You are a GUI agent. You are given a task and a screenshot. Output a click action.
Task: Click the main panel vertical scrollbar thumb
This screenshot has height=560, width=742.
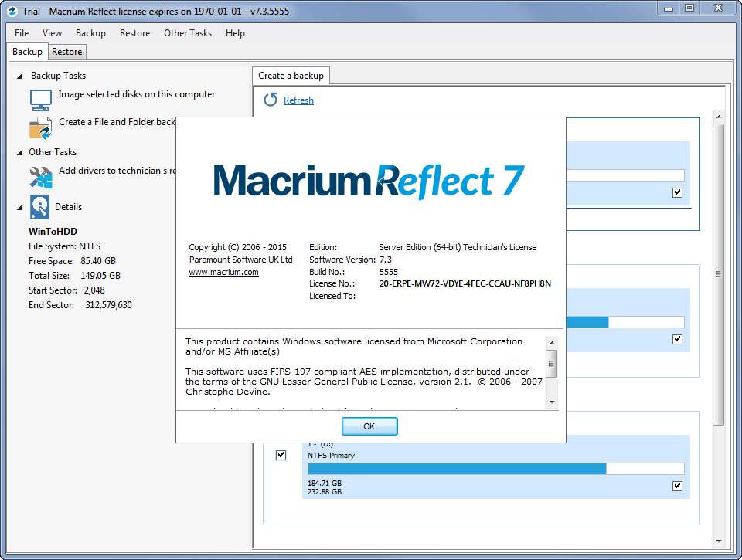719,274
